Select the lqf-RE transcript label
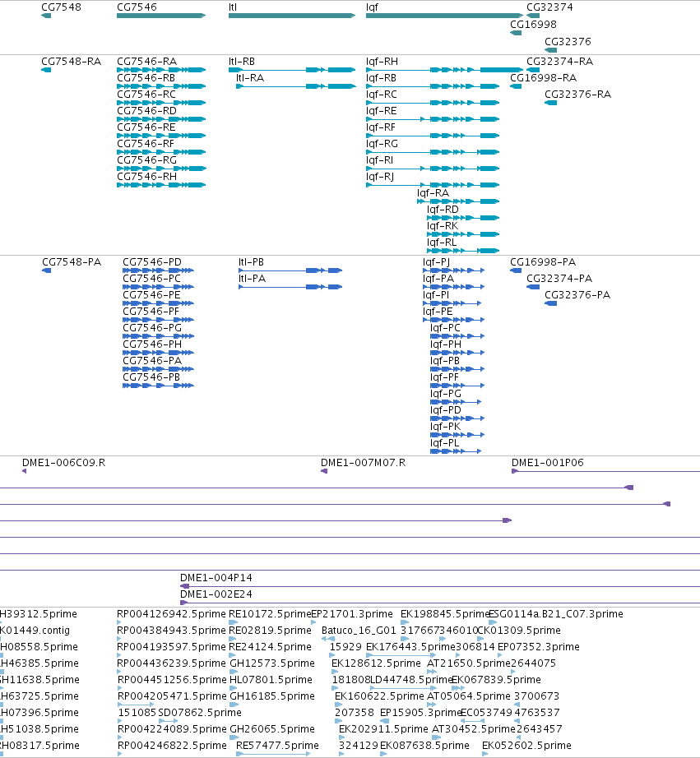This screenshot has width=700, height=758. coord(381,111)
